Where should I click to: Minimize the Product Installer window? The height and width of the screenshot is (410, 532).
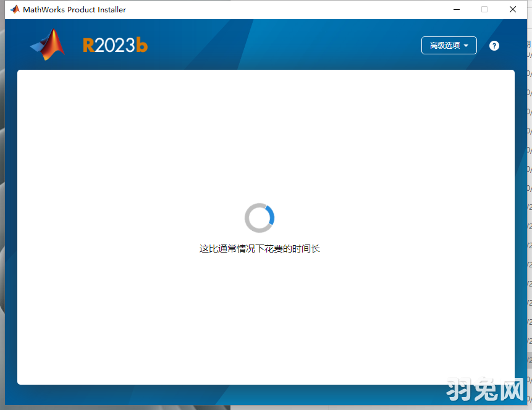pyautogui.click(x=457, y=9)
